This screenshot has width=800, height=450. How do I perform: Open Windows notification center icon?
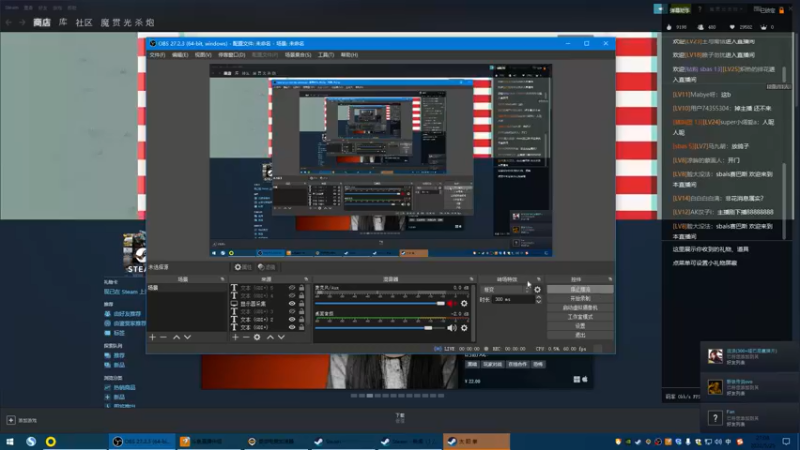pos(786,441)
